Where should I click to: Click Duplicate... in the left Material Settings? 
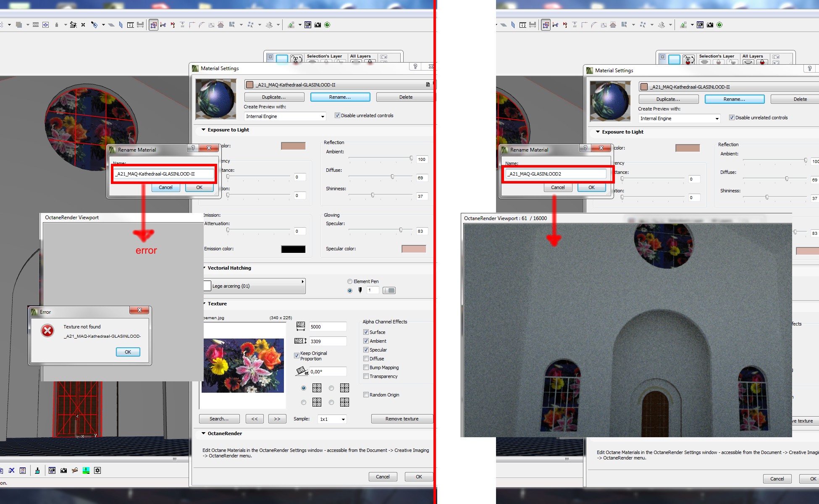point(274,97)
